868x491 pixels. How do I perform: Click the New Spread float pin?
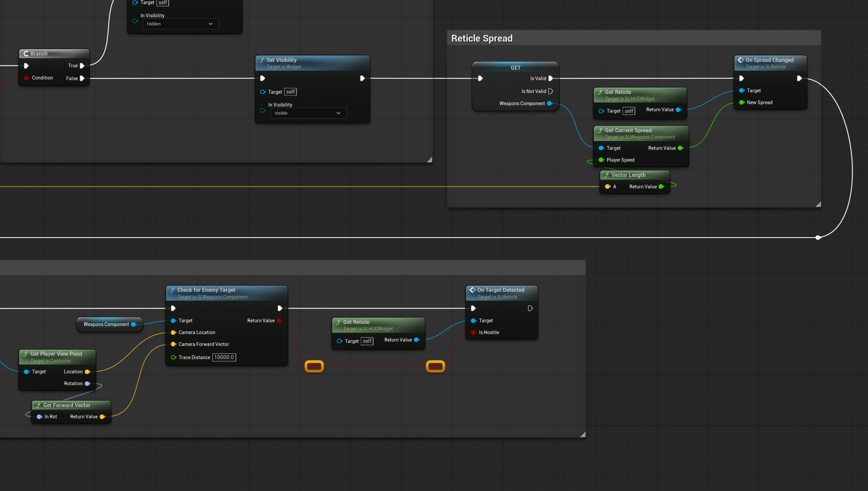pos(742,102)
